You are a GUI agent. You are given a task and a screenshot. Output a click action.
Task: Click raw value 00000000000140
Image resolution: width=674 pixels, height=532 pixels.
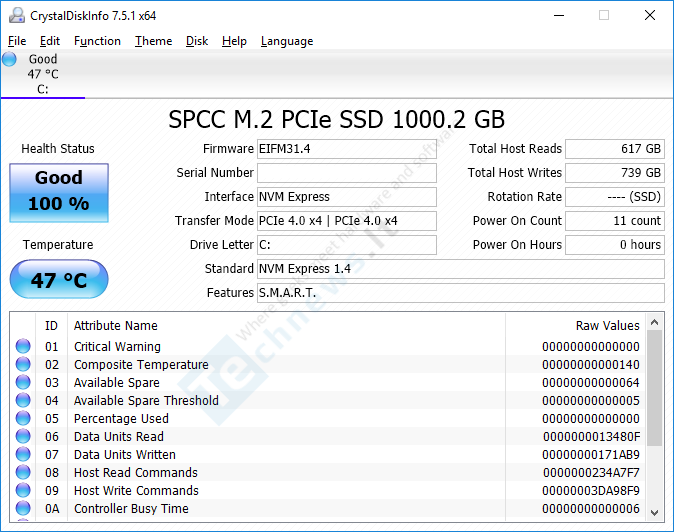591,365
